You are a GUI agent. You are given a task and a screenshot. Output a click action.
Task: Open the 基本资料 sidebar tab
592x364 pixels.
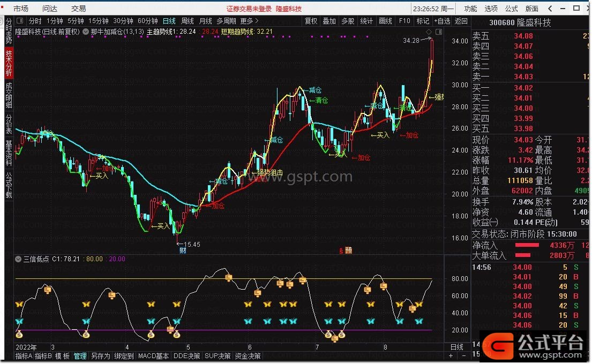(x=9, y=153)
